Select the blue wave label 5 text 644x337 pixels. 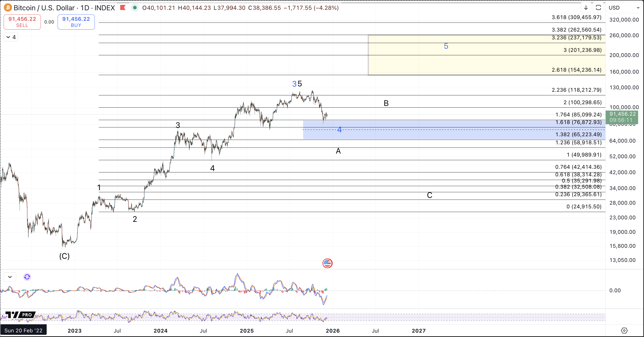pyautogui.click(x=446, y=46)
